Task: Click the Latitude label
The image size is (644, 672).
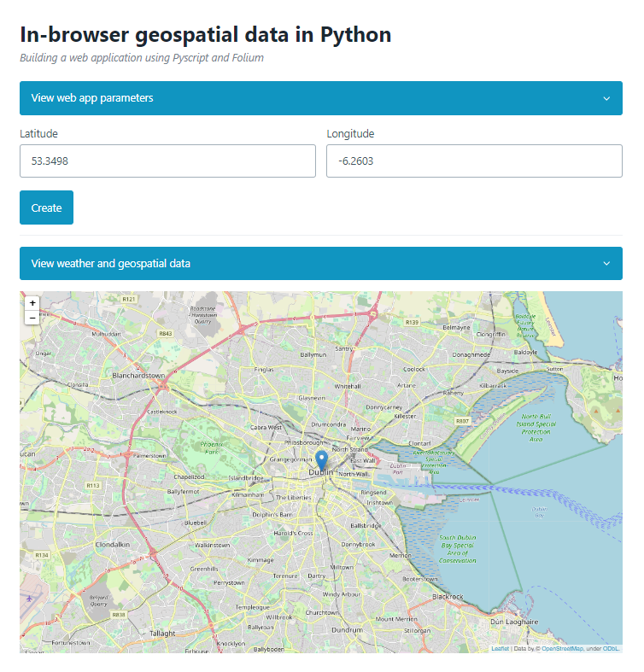Action: coord(38,134)
